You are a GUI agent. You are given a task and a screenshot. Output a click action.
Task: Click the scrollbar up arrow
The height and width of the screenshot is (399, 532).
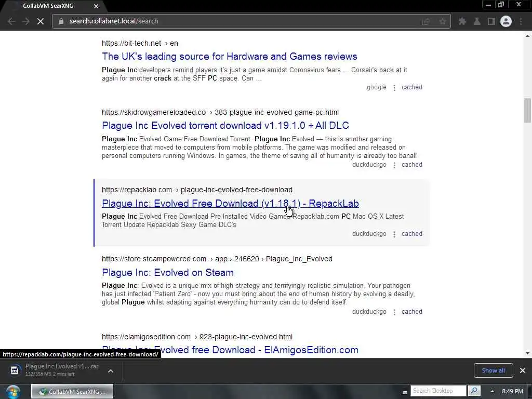(527, 35)
